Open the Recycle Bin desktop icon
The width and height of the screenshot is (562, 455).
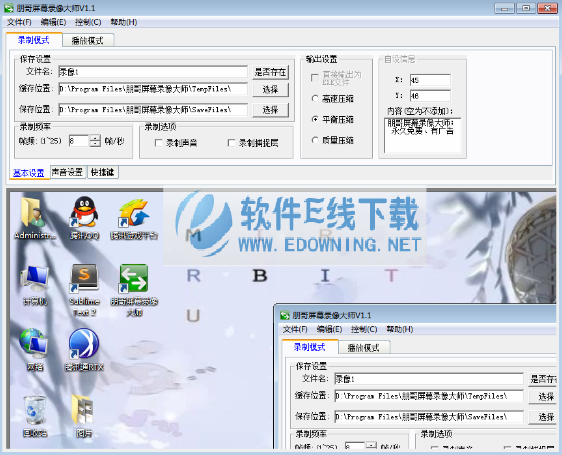(35, 416)
